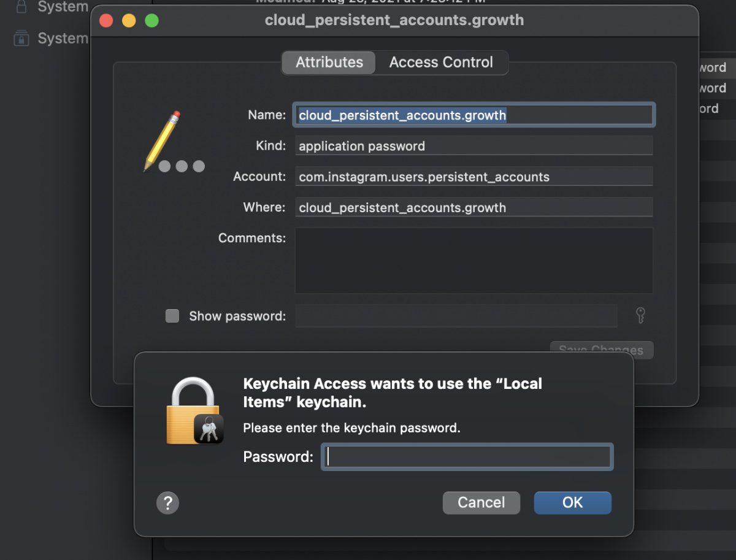Viewport: 736px width, 560px height.
Task: Click the Where field
Action: [x=473, y=207]
